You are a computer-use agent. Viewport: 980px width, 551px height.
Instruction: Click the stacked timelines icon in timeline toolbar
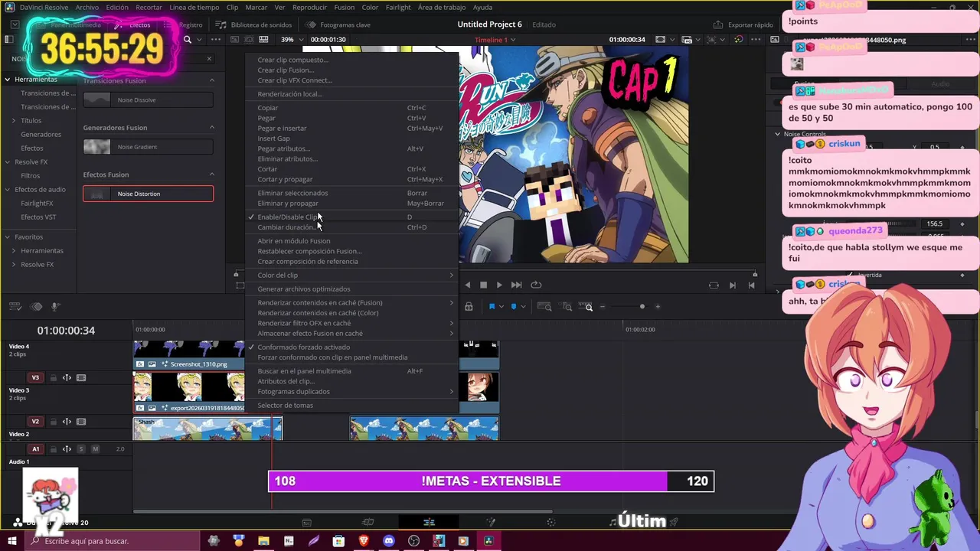click(x=36, y=307)
